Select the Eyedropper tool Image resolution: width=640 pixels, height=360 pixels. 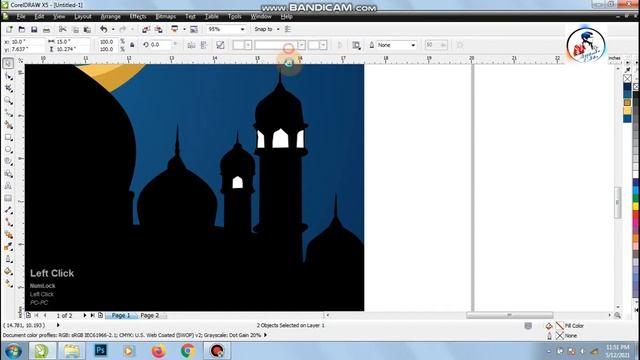(x=8, y=247)
